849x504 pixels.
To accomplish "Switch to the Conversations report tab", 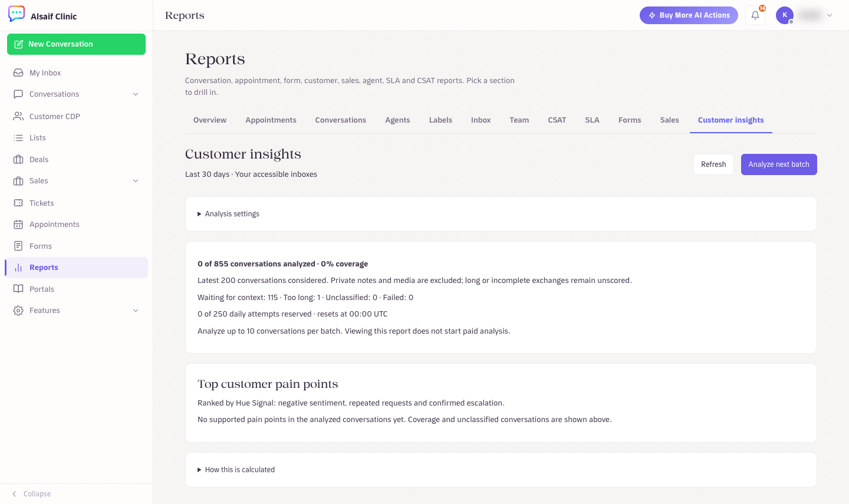I will click(341, 120).
